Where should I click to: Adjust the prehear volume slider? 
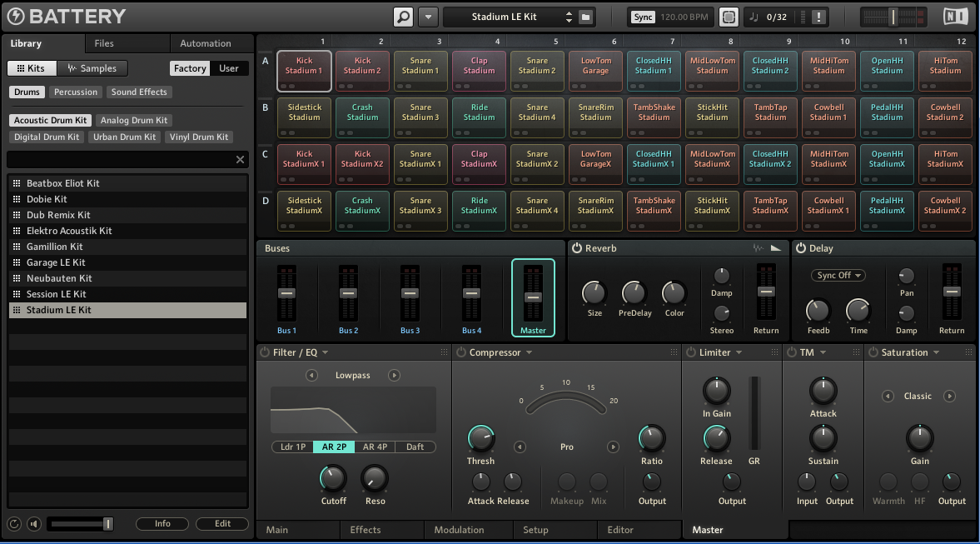(82, 524)
